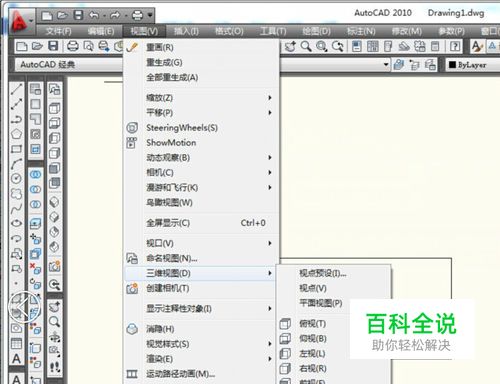Select the Arc tool

tap(16, 164)
